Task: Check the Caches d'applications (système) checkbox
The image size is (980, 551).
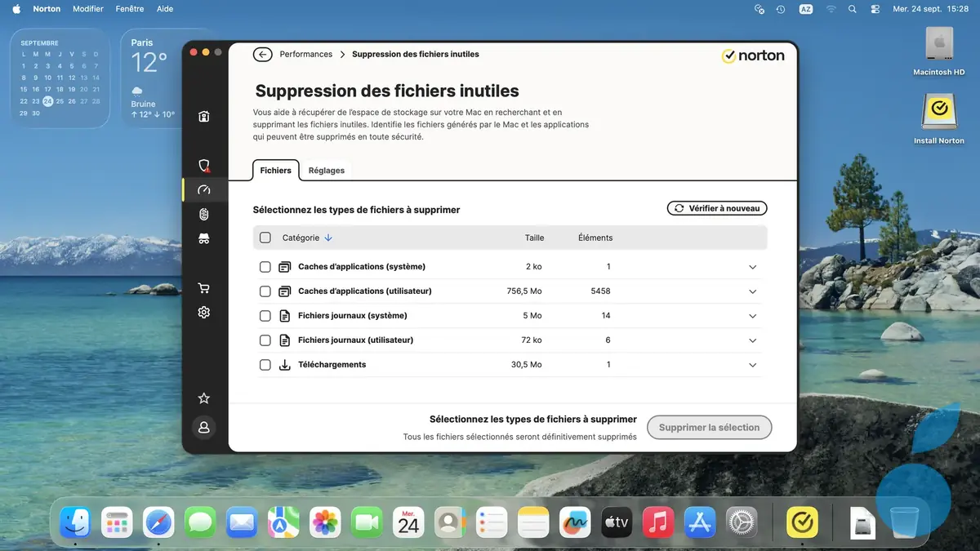Action: click(265, 266)
